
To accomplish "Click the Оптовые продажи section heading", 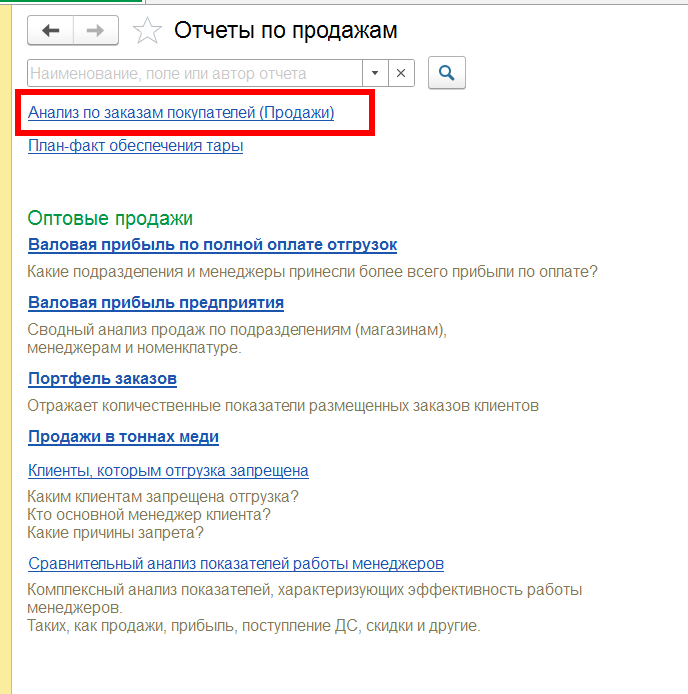I will tap(110, 218).
